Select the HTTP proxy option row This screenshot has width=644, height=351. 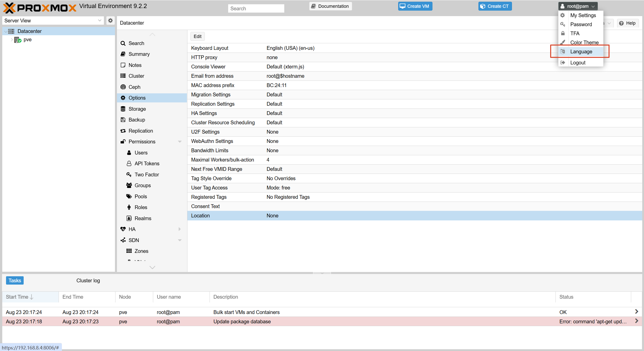click(415, 57)
